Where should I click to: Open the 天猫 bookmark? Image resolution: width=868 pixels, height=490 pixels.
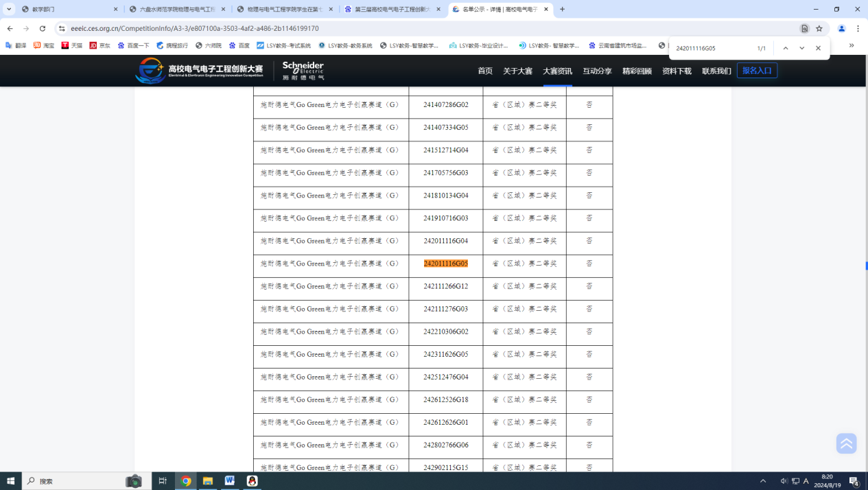pos(72,45)
